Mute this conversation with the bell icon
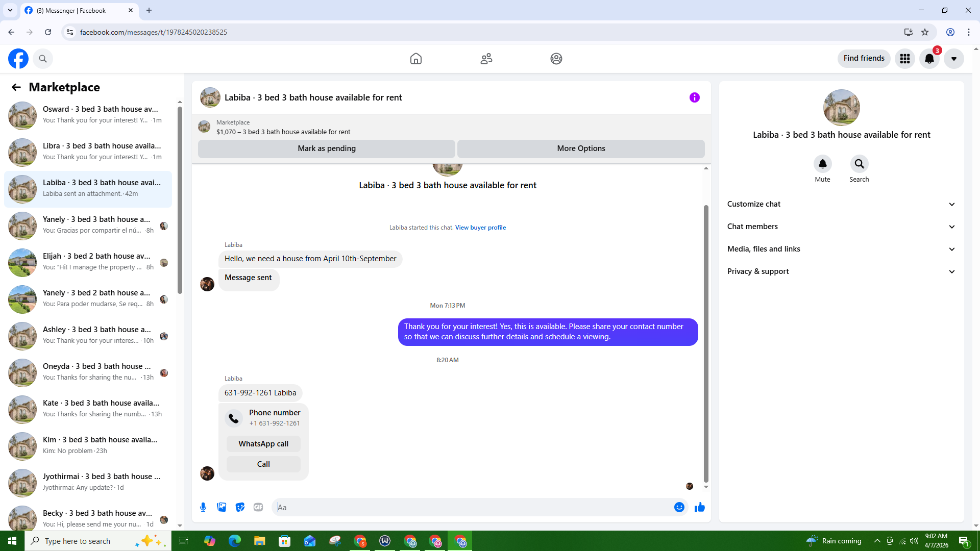This screenshot has height=551, width=980. 822,164
